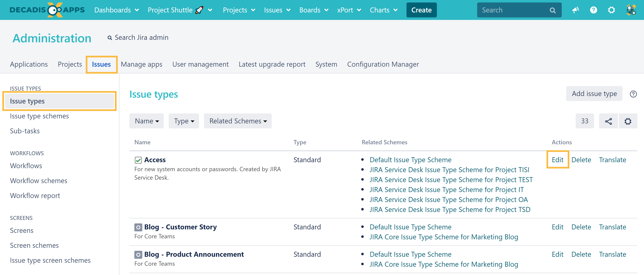Click the rocket icon beside Project Shuttle
The image size is (644, 275).
tap(199, 10)
